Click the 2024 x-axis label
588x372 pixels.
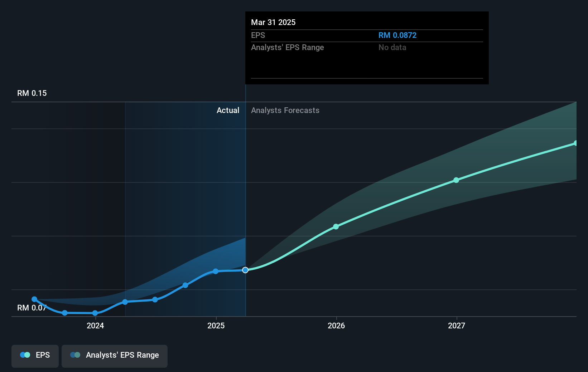click(95, 325)
